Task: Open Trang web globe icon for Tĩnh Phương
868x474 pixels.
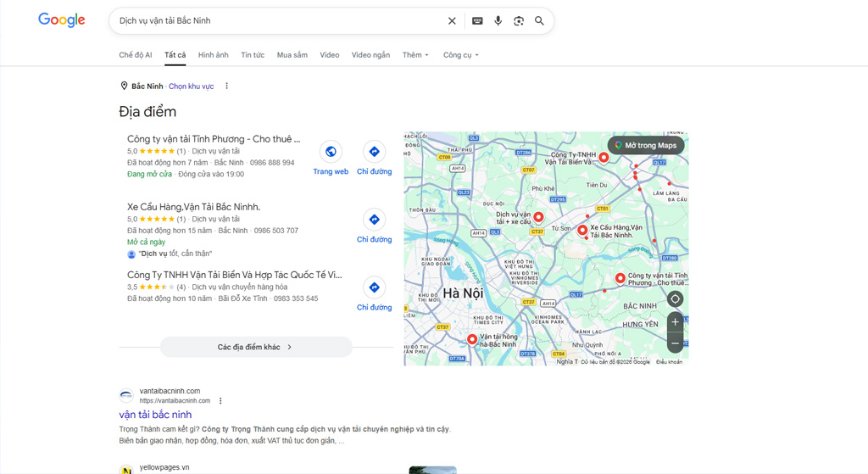Action: click(331, 152)
